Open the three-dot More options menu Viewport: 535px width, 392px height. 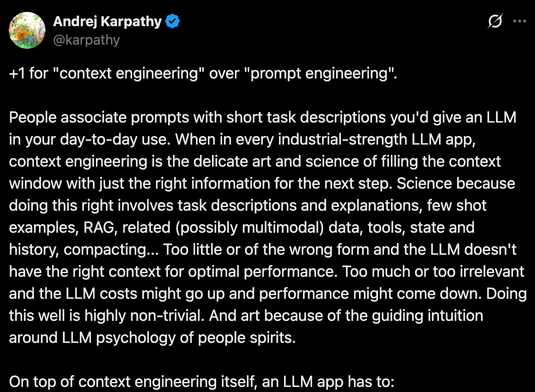click(x=519, y=21)
